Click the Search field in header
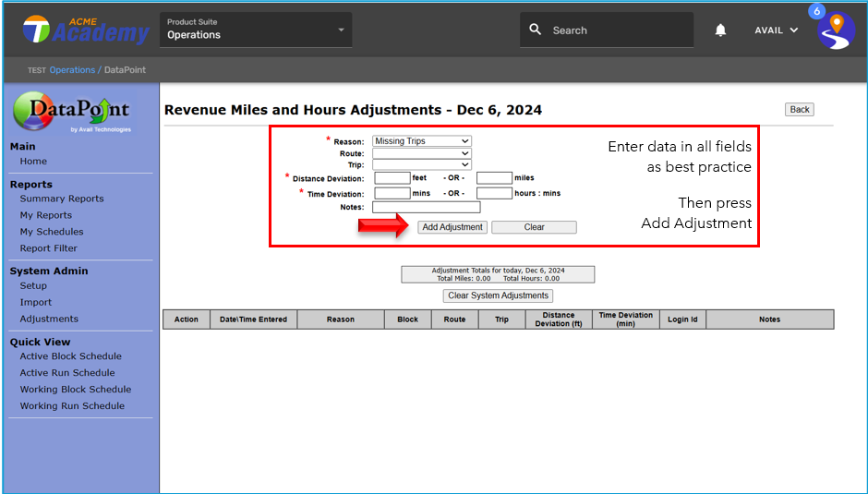 click(607, 30)
